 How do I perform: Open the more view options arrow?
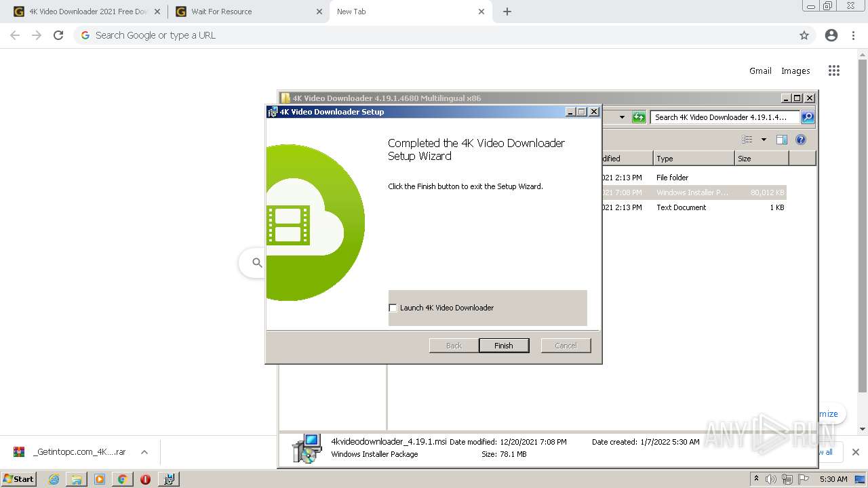(764, 140)
